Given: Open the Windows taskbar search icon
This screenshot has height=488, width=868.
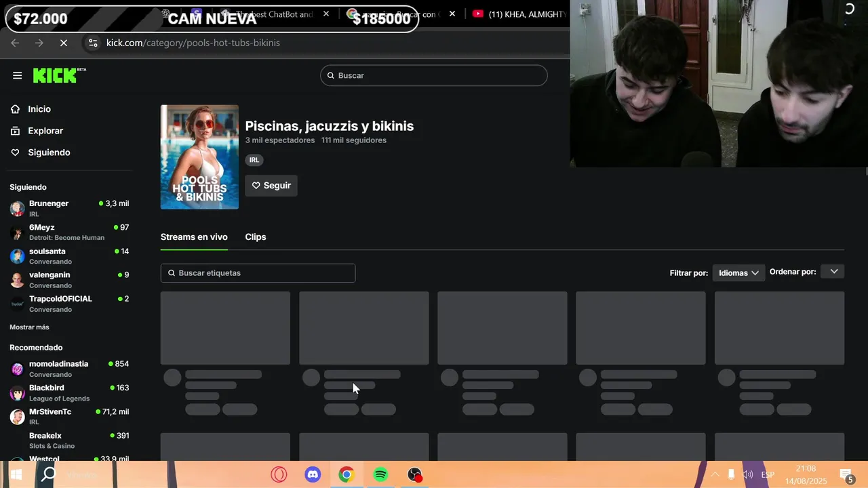Looking at the screenshot, I should pos(48,474).
